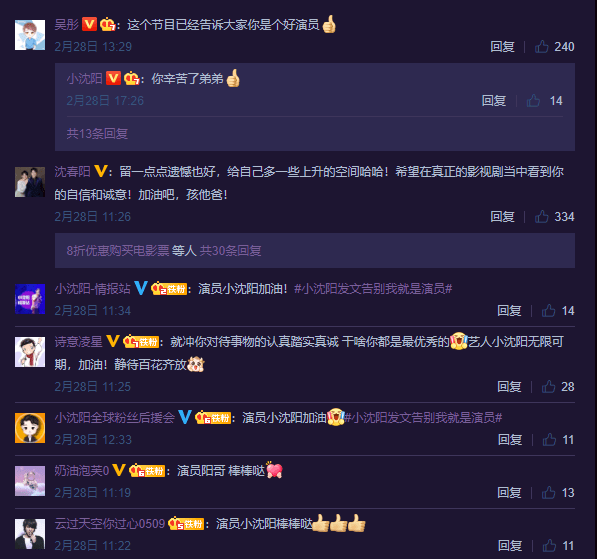
Task: Click 铁粉 badge next to 云过天空你过心0509
Action: click(x=186, y=524)
